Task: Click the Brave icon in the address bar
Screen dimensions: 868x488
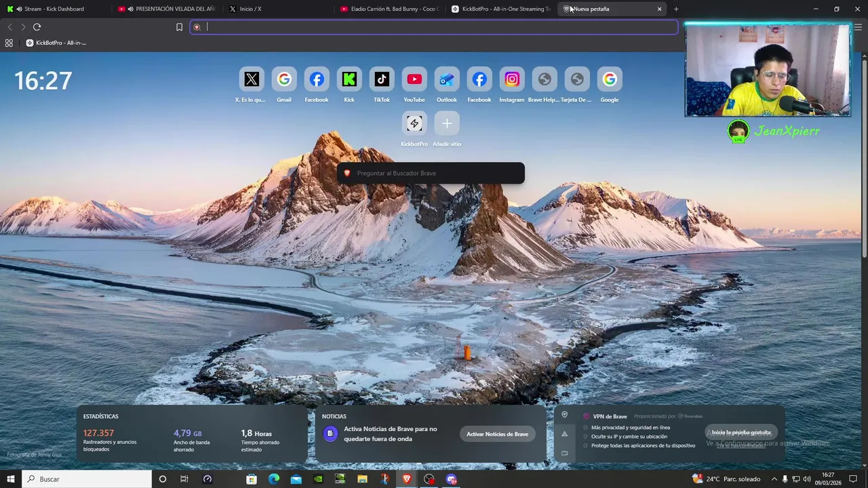Action: 197,27
